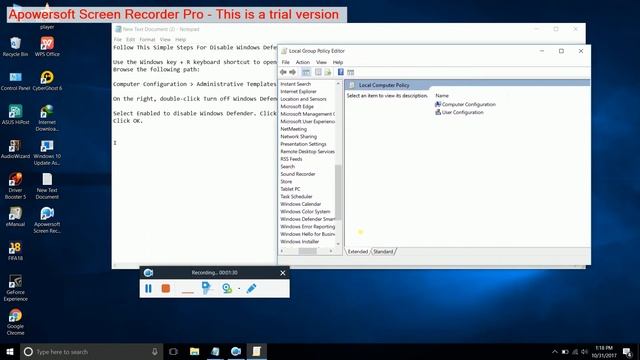Select RSS Feeds in policy tree
Viewport: 640px width, 360px height.
tap(291, 159)
